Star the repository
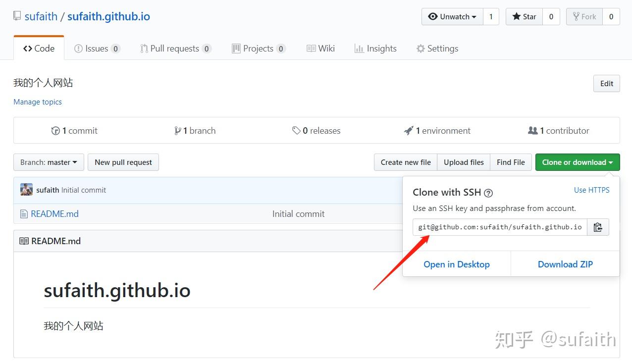The image size is (632, 364). click(x=524, y=16)
